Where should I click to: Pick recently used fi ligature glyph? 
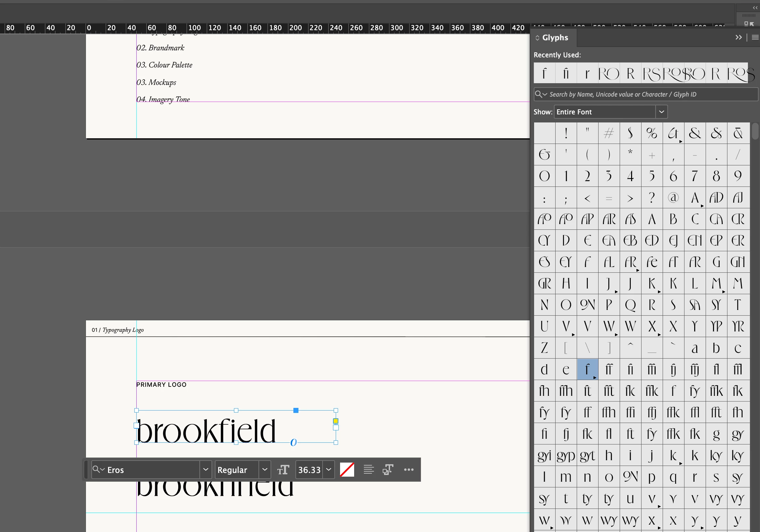pos(566,73)
